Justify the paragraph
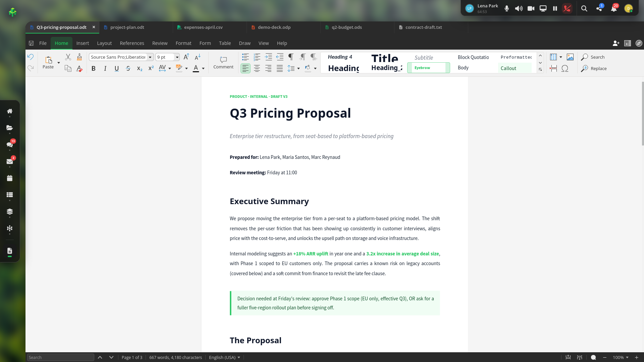Image resolution: width=644 pixels, height=362 pixels. [x=280, y=68]
